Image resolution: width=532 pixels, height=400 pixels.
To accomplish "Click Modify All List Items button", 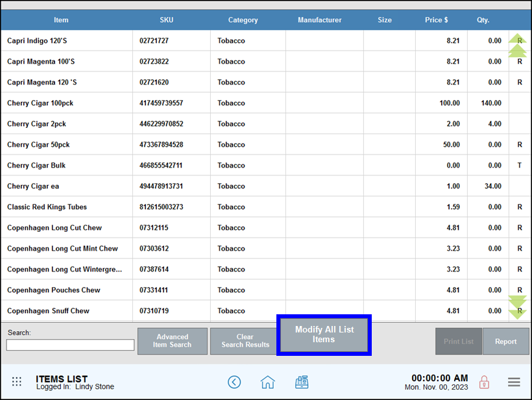I will point(324,335).
